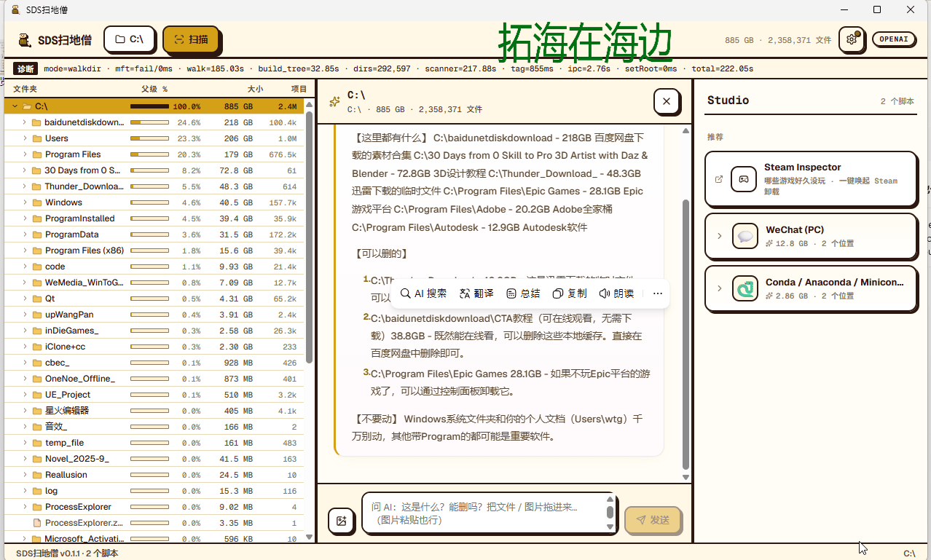This screenshot has height=560, width=931.
Task: Expand the WeChat (PC) card
Action: coord(719,236)
